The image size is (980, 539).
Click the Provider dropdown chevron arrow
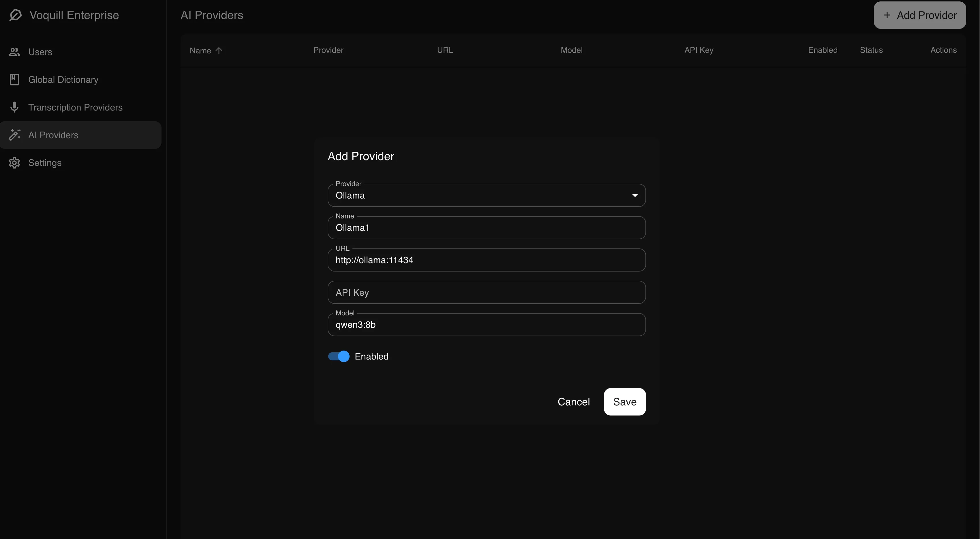coord(634,195)
